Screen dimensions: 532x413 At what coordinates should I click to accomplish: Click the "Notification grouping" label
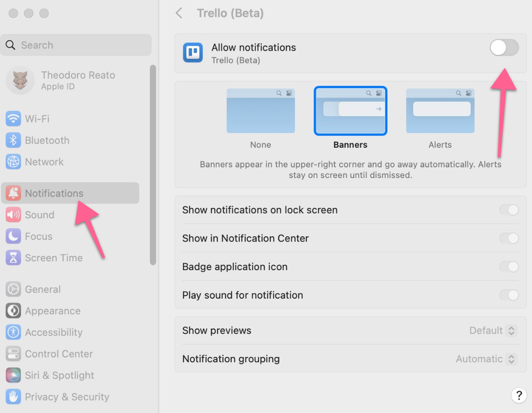pyautogui.click(x=231, y=359)
